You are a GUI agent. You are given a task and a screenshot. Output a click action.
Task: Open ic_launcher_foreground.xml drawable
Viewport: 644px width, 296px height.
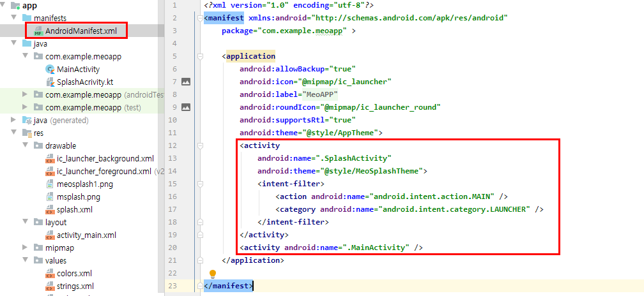(x=104, y=172)
